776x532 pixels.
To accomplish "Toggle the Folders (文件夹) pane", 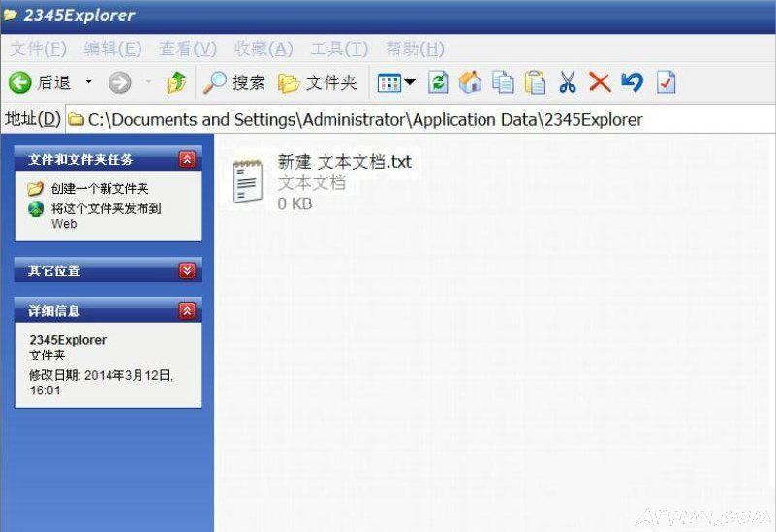I will point(317,82).
